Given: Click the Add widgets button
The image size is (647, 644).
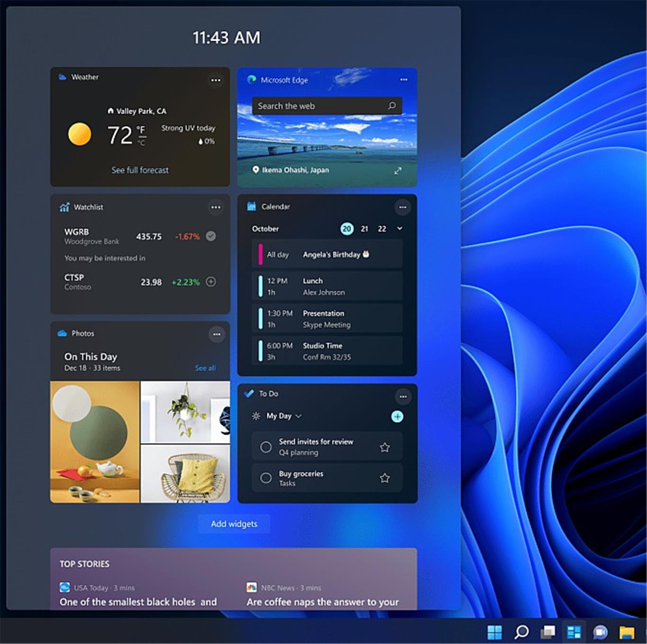Looking at the screenshot, I should 234,524.
